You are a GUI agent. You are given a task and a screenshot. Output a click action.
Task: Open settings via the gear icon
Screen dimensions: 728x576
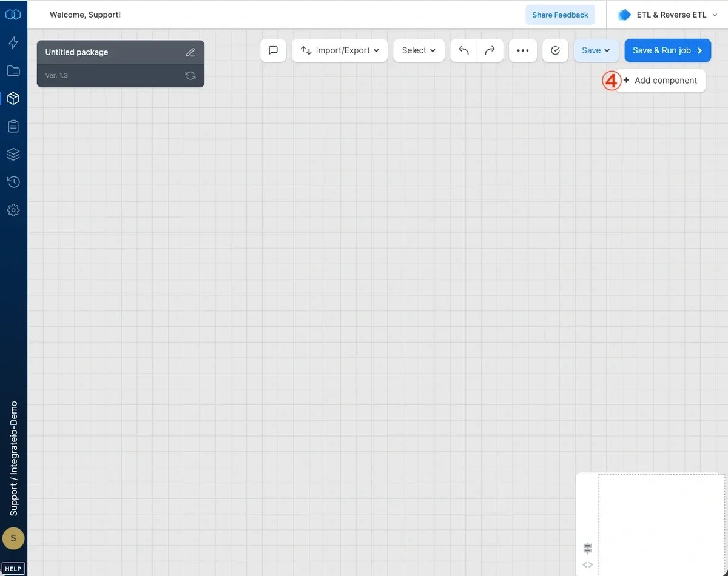13,210
